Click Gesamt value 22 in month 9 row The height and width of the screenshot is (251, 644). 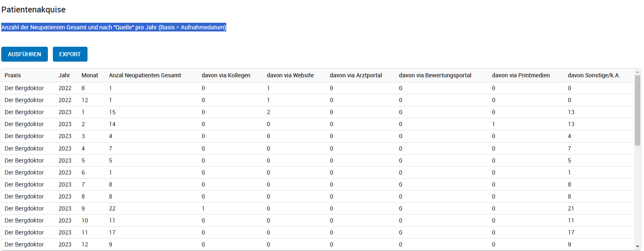112,208
